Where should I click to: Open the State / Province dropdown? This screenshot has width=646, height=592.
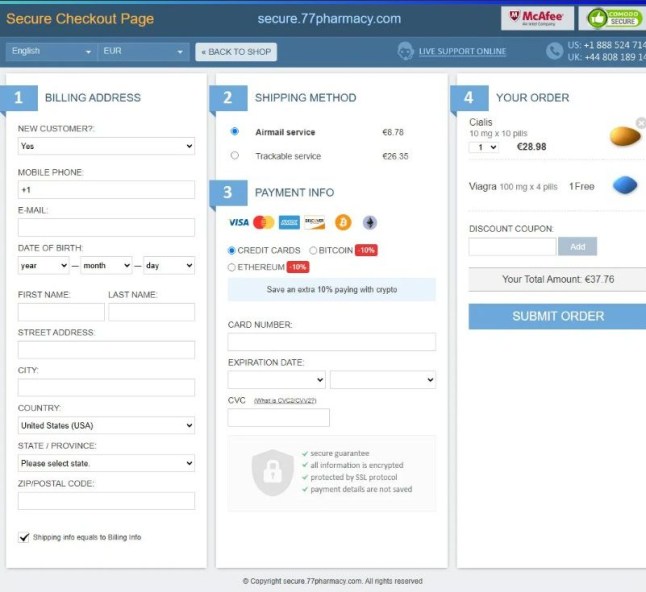(106, 464)
